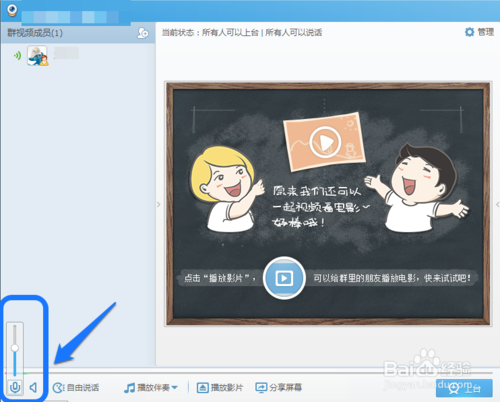Click the webcam app icon in title bar
Image resolution: width=501 pixels, height=405 pixels.
12,10
